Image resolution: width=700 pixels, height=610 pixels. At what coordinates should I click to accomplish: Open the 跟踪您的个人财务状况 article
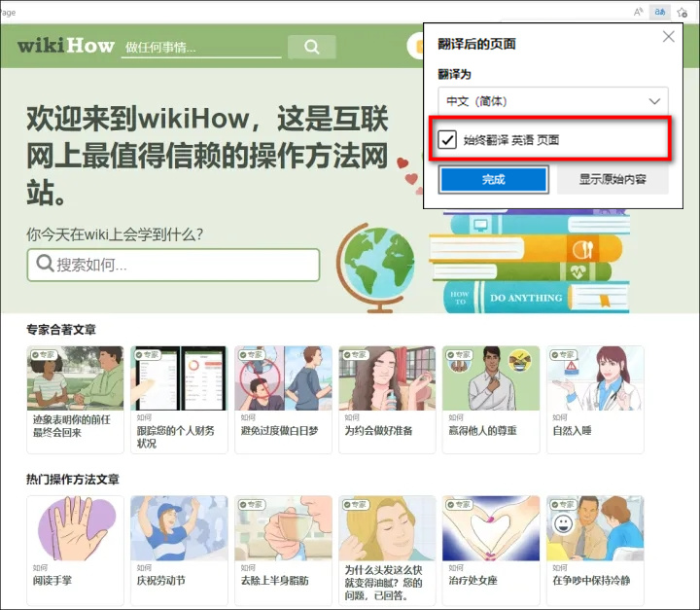[179, 400]
